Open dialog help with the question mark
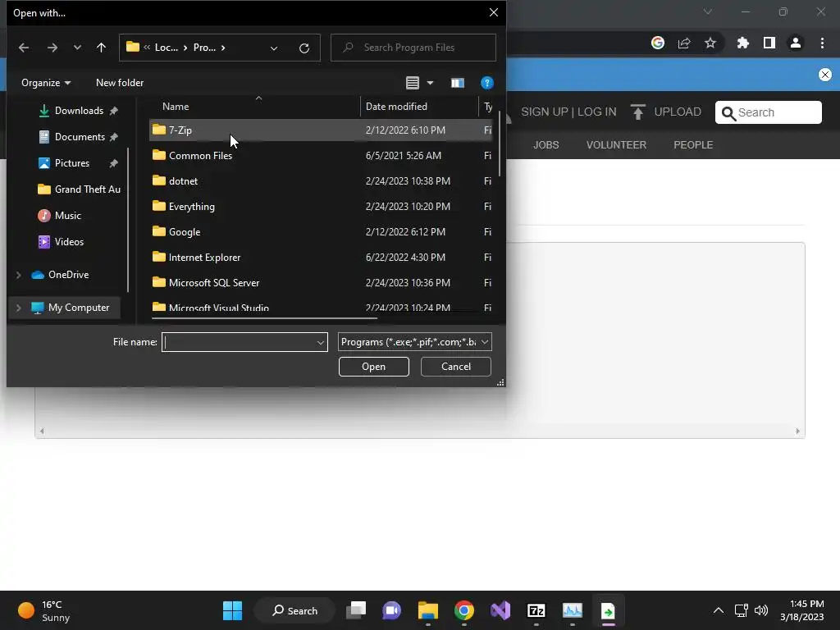The image size is (840, 630). pyautogui.click(x=487, y=83)
